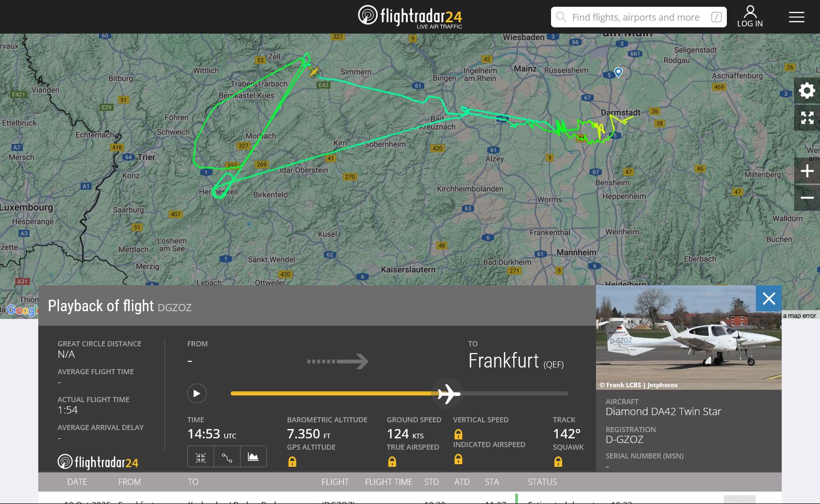Open map settings gear icon
The height and width of the screenshot is (504, 820).
pyautogui.click(x=807, y=91)
